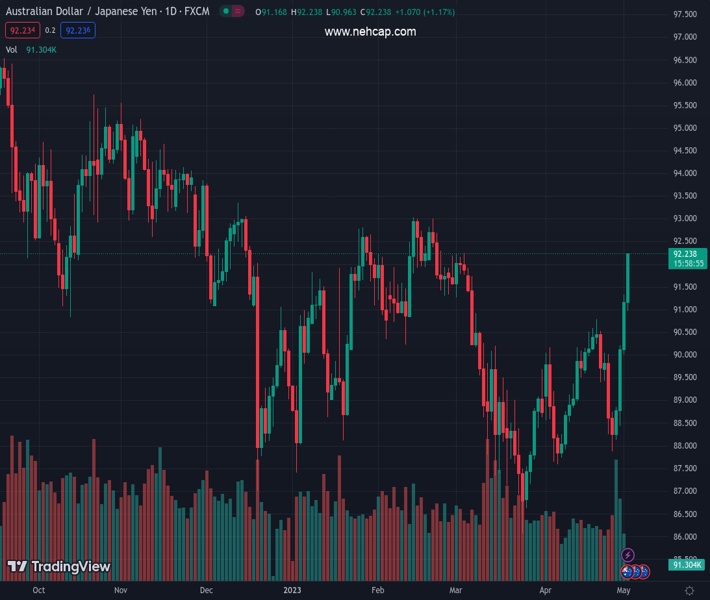Click the Oct label on time axis

click(39, 590)
